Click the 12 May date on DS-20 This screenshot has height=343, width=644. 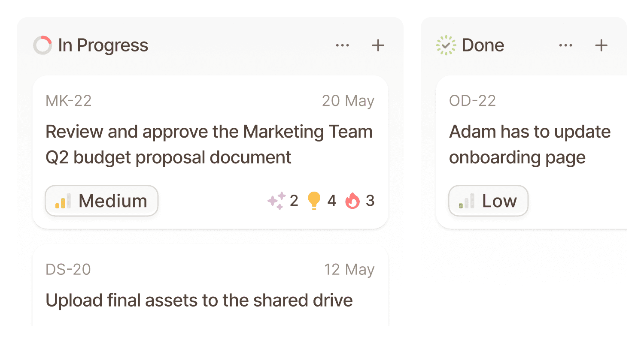[x=349, y=270]
